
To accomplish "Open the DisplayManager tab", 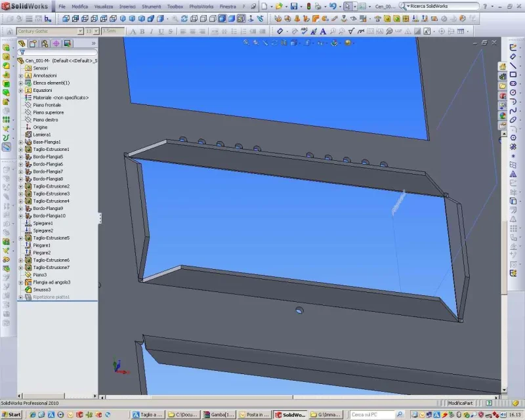I will (x=68, y=43).
